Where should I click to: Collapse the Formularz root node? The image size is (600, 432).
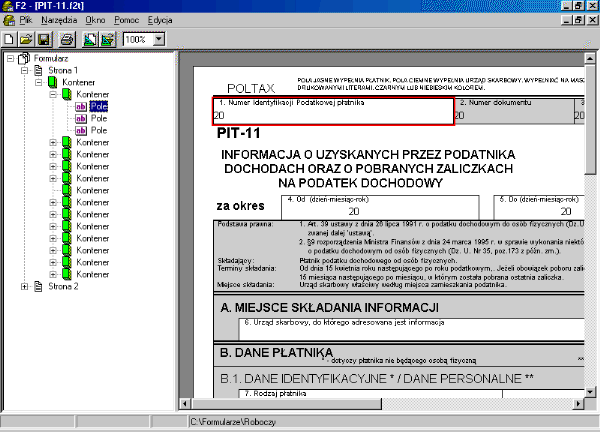click(x=10, y=59)
